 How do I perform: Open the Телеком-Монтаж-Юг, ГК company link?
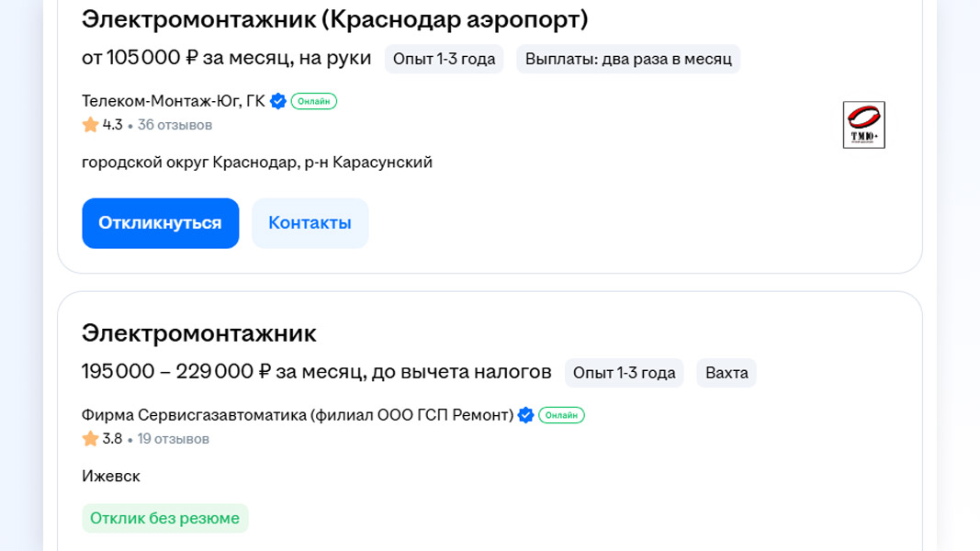tap(173, 101)
